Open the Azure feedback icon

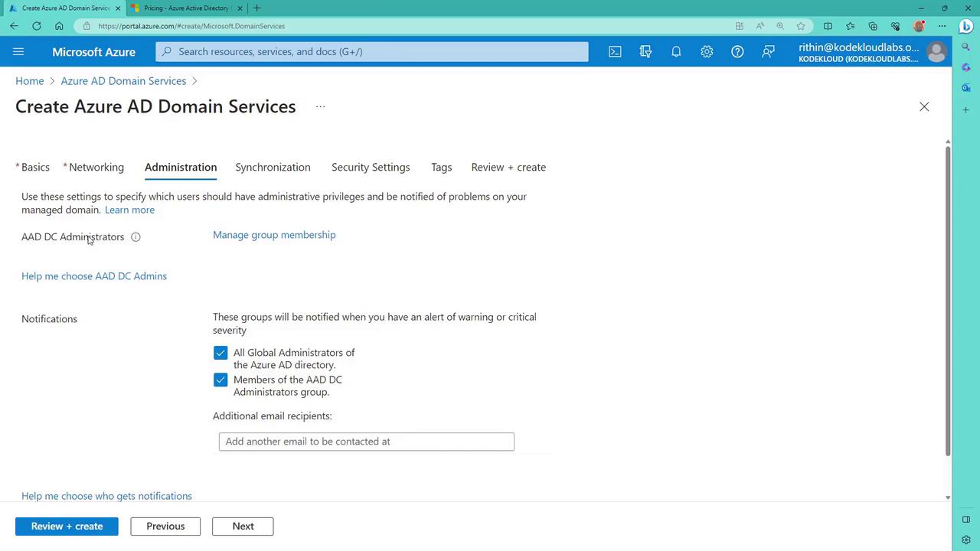point(768,51)
